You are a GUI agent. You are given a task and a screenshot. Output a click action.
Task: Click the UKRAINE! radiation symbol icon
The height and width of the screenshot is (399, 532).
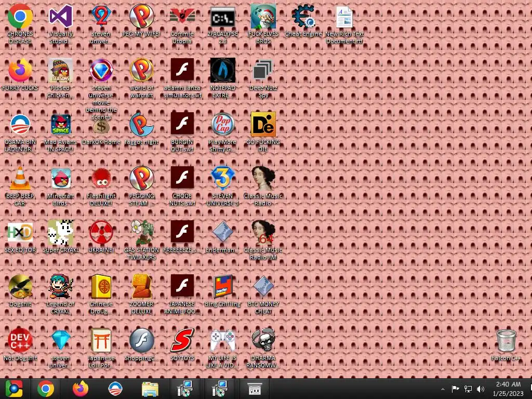[101, 236]
